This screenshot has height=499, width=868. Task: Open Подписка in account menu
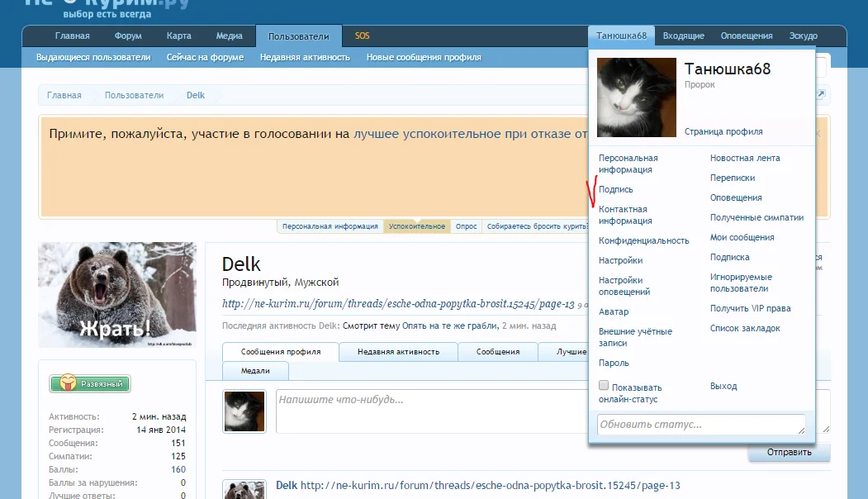click(x=729, y=258)
